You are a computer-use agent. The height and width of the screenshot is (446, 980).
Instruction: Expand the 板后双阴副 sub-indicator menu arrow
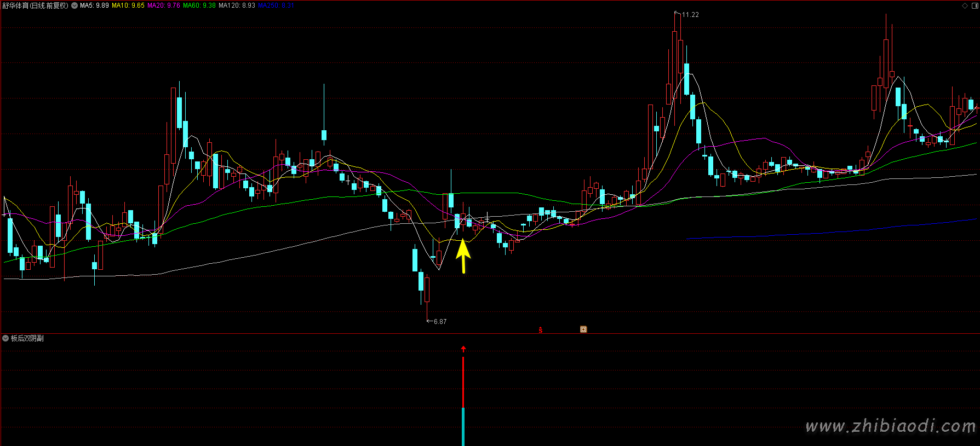(5, 339)
